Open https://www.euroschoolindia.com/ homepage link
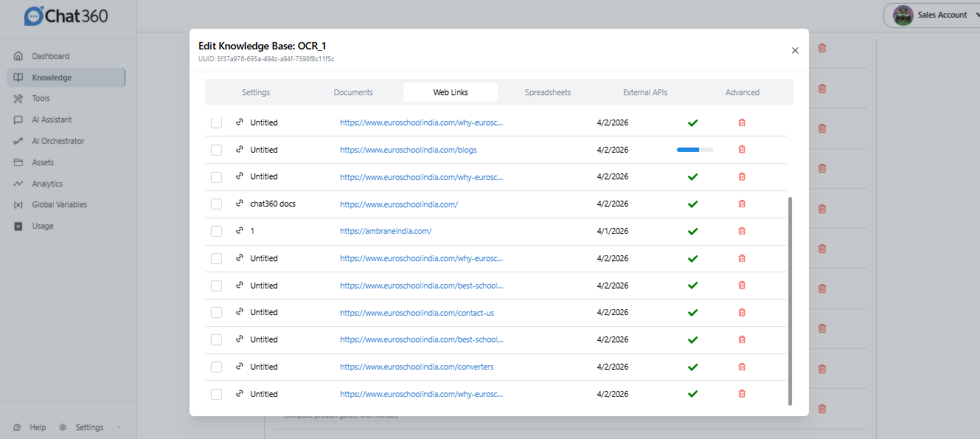The width and height of the screenshot is (980, 439). [x=399, y=204]
